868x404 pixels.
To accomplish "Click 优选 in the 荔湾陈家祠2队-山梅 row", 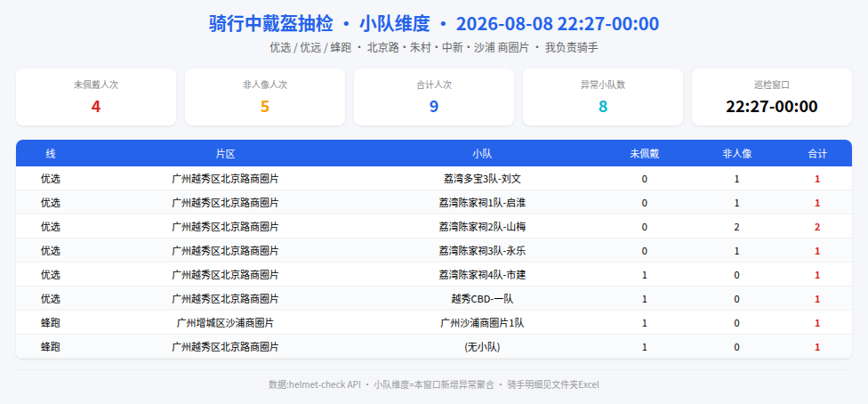I will [x=51, y=227].
